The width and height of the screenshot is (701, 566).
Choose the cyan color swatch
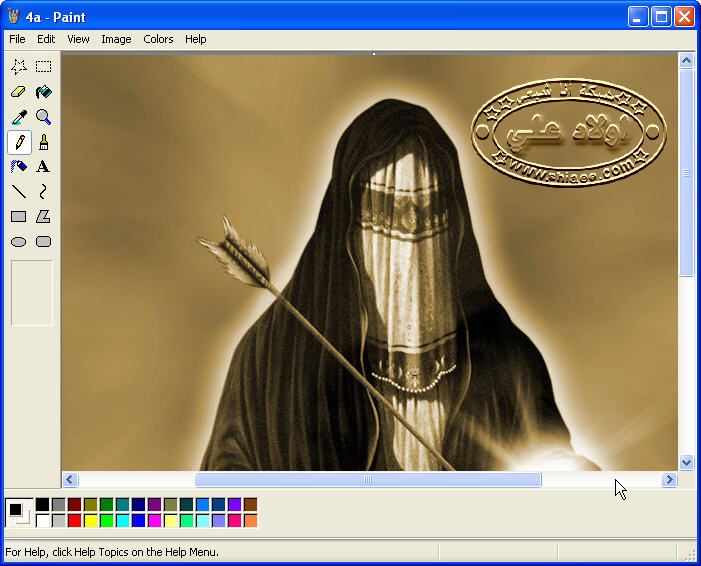click(x=122, y=521)
